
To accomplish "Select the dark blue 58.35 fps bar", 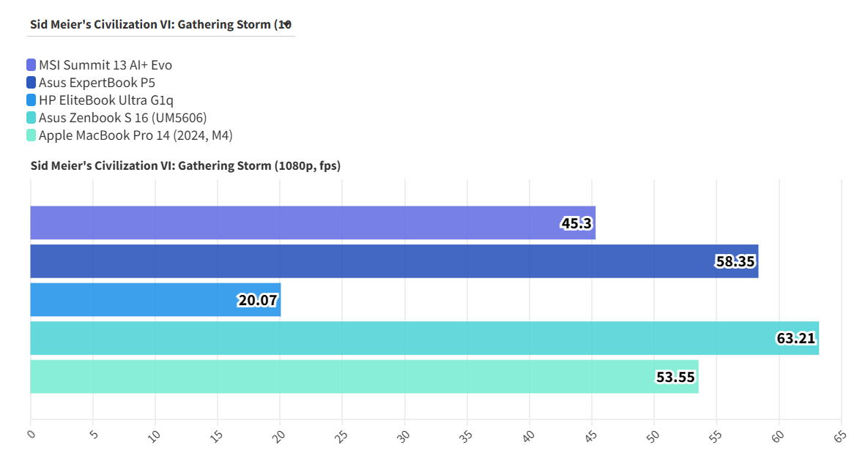I will [x=394, y=261].
